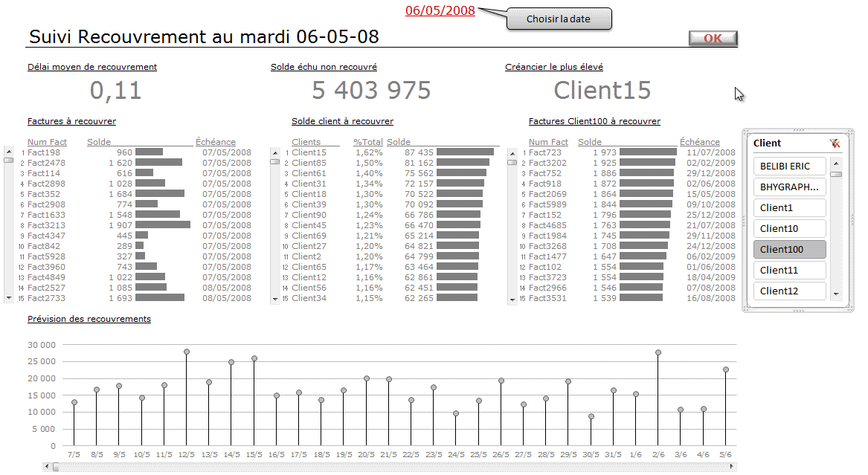
Task: Click Client39 in the client balance list
Action: tap(309, 204)
